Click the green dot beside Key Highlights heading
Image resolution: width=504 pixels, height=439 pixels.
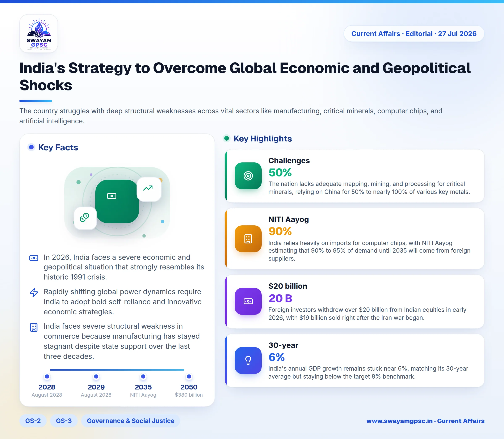click(x=227, y=138)
